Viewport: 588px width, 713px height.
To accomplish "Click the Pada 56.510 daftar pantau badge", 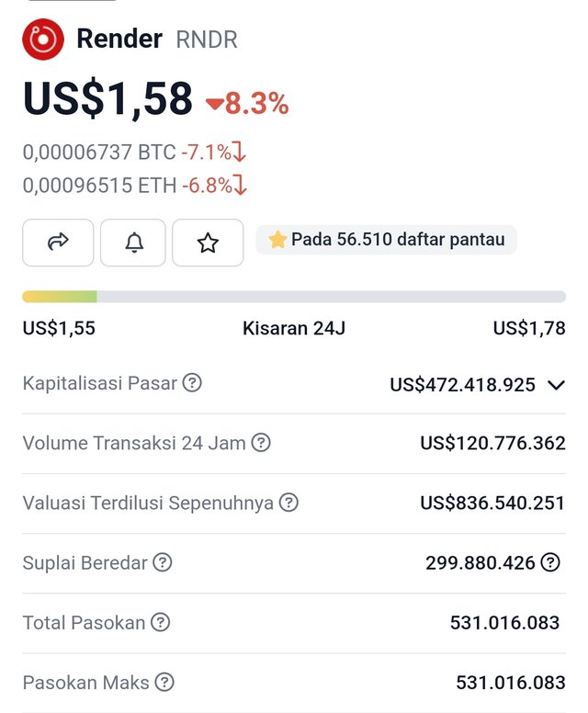I will 387,240.
